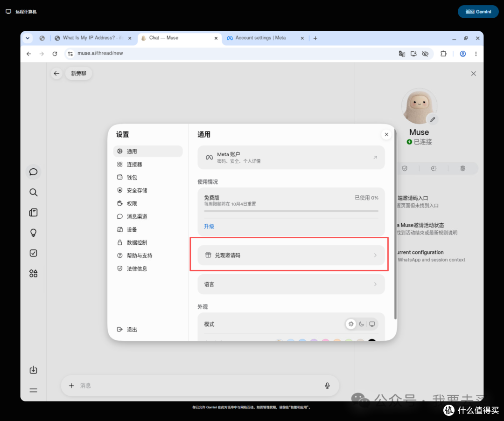Click the 返回 Gemini button

[x=478, y=12]
